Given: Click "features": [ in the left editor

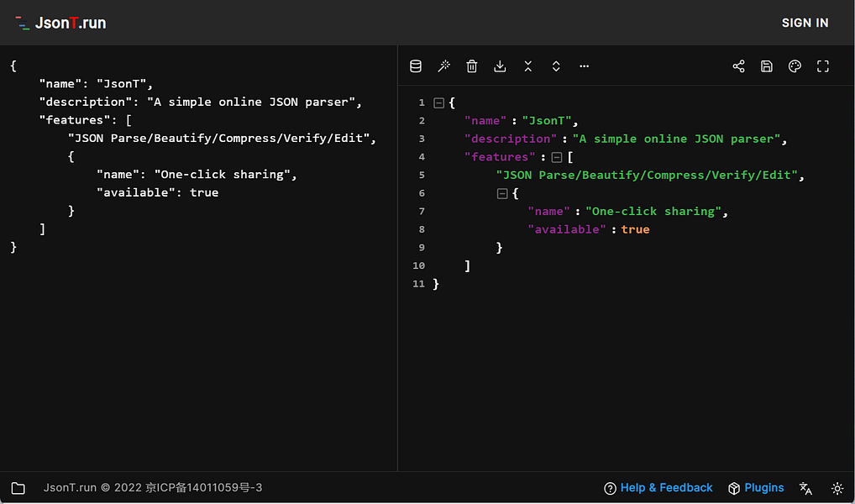Looking at the screenshot, I should [85, 120].
